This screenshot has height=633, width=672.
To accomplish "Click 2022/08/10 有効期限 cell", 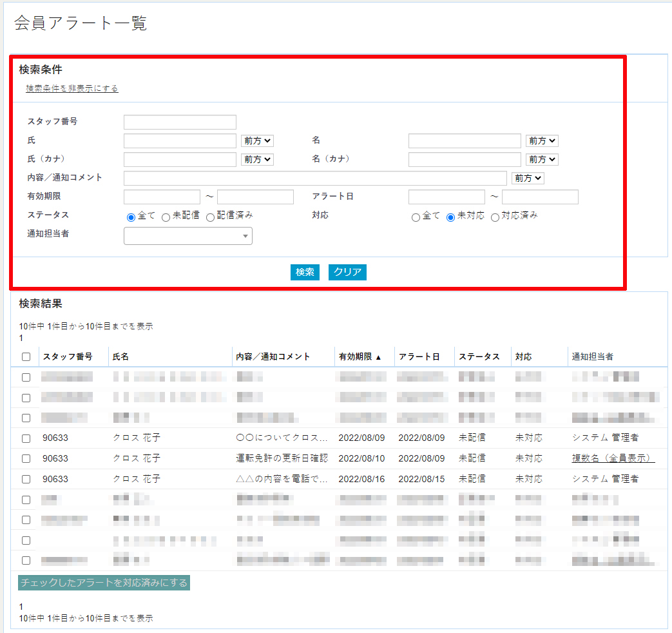I will coord(361,458).
